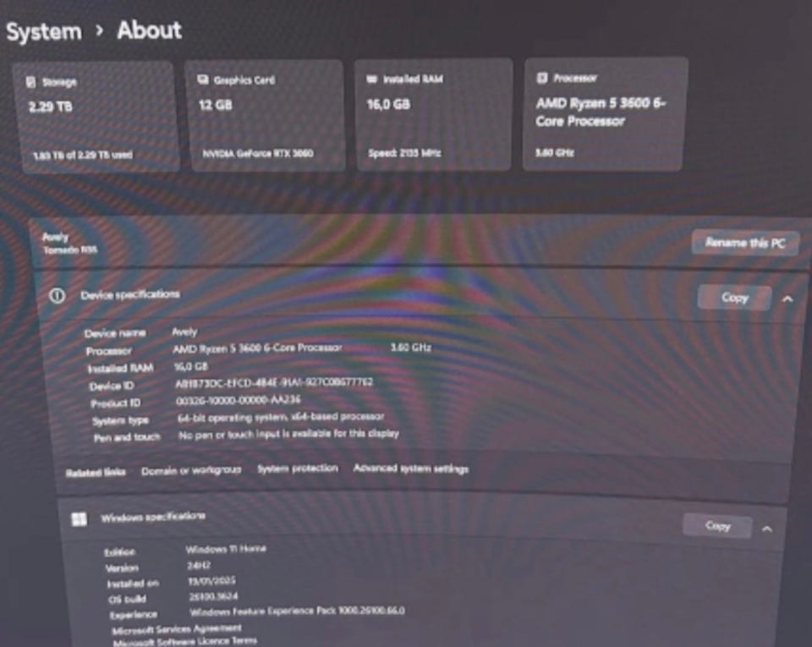Click the Speed 2133 MHz label

404,153
